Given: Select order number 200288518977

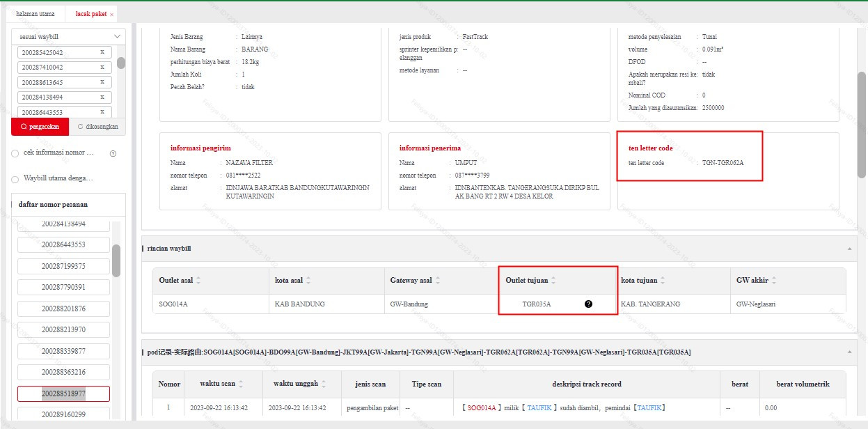Looking at the screenshot, I should click(63, 393).
